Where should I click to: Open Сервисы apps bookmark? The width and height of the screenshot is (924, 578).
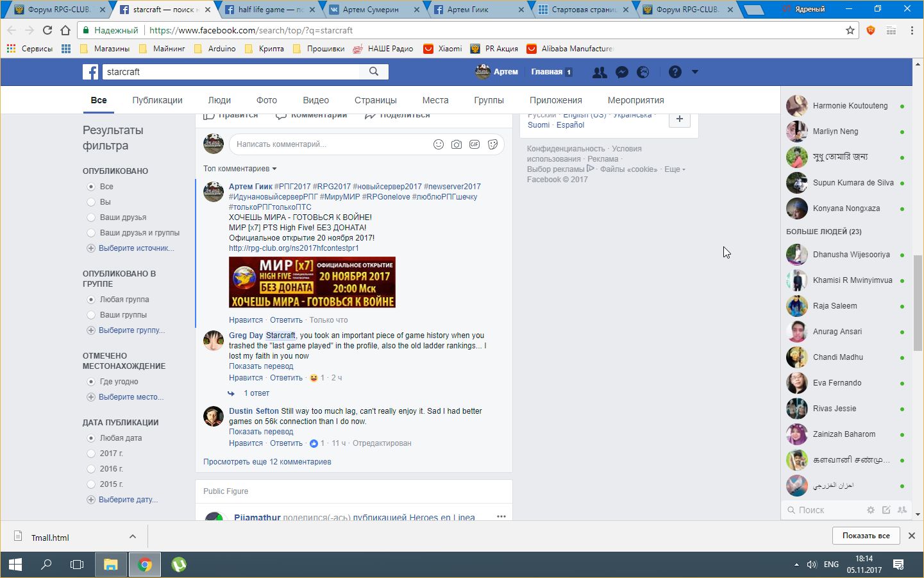click(x=29, y=49)
